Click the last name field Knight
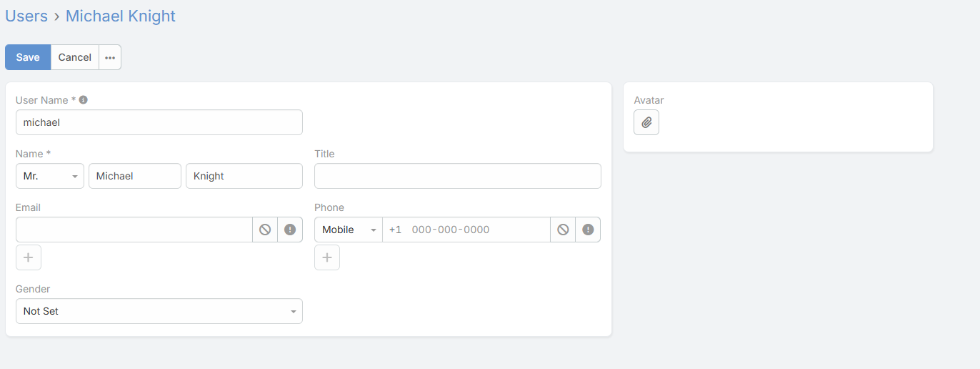 coord(244,176)
